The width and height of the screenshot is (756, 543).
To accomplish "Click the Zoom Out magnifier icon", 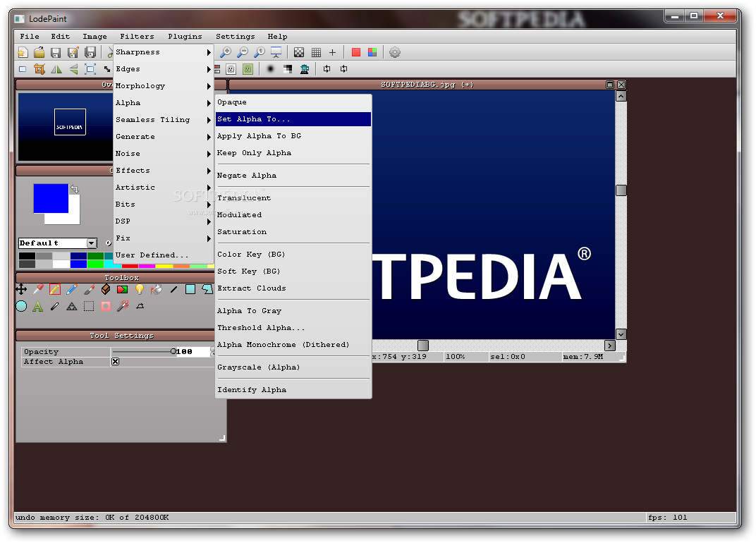I will (243, 52).
